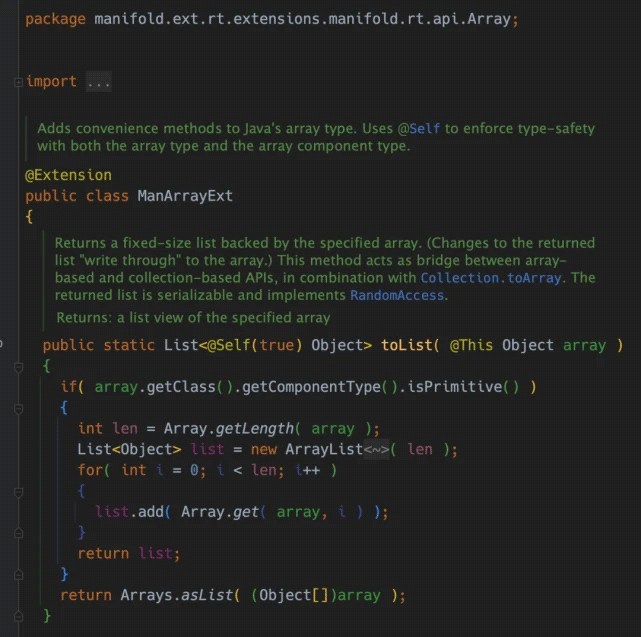Click the 'public class' keywords
641x637 pixels.
77,196
